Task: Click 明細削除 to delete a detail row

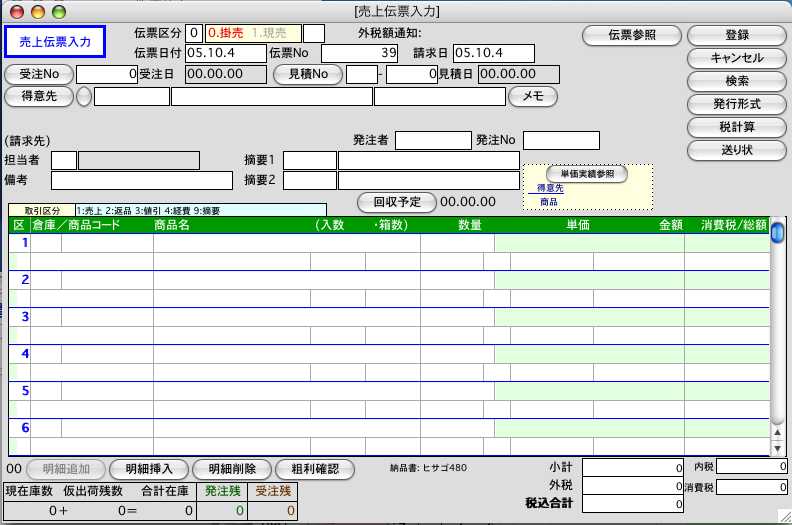Action: pos(231,468)
